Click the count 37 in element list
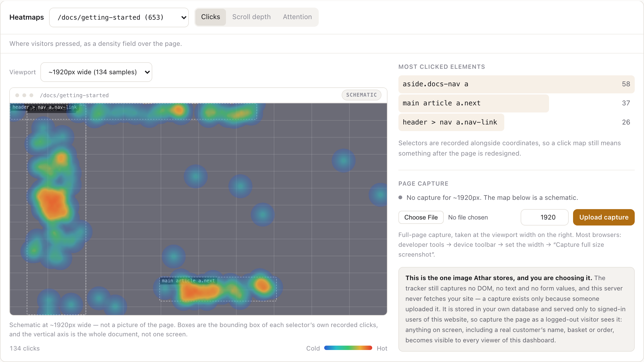Viewport: 644px width, 362px height. (626, 103)
